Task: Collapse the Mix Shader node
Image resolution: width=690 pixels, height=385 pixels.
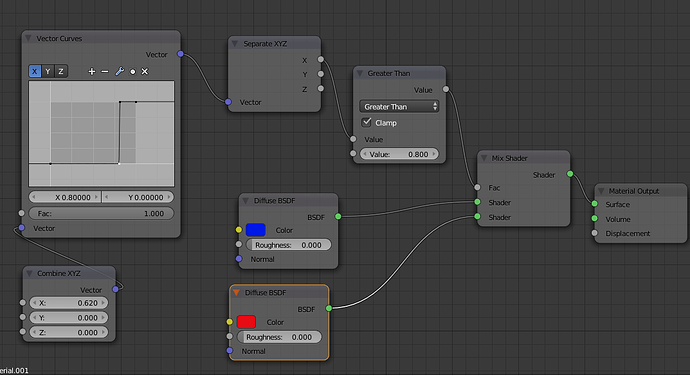Action: click(x=484, y=158)
